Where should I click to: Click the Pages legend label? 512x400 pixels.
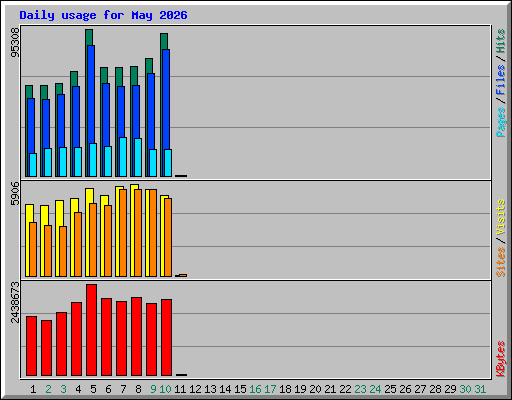point(500,122)
